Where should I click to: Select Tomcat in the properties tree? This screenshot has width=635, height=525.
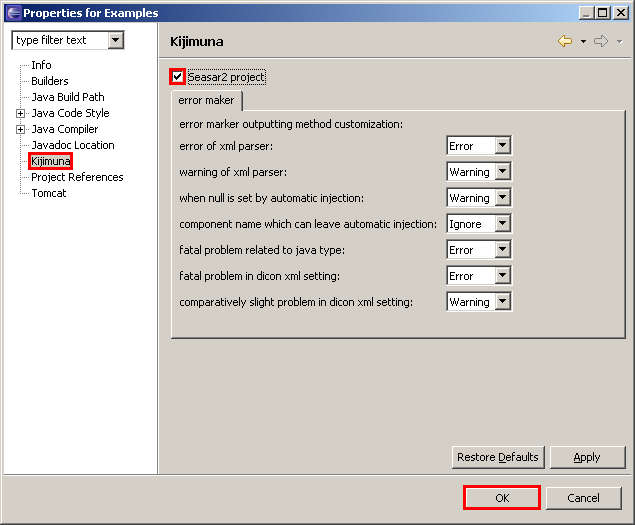pos(48,193)
